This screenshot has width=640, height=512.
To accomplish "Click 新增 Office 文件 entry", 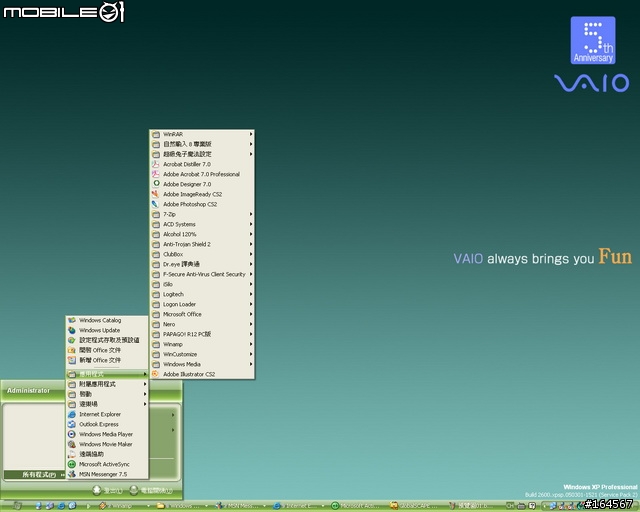I will (107, 360).
